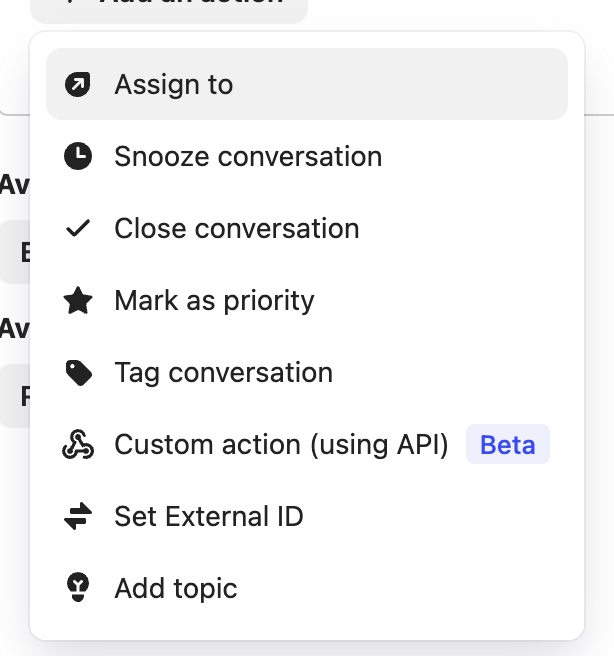
Task: Click the partially hidden chip starting with "E"
Action: (x=16, y=252)
